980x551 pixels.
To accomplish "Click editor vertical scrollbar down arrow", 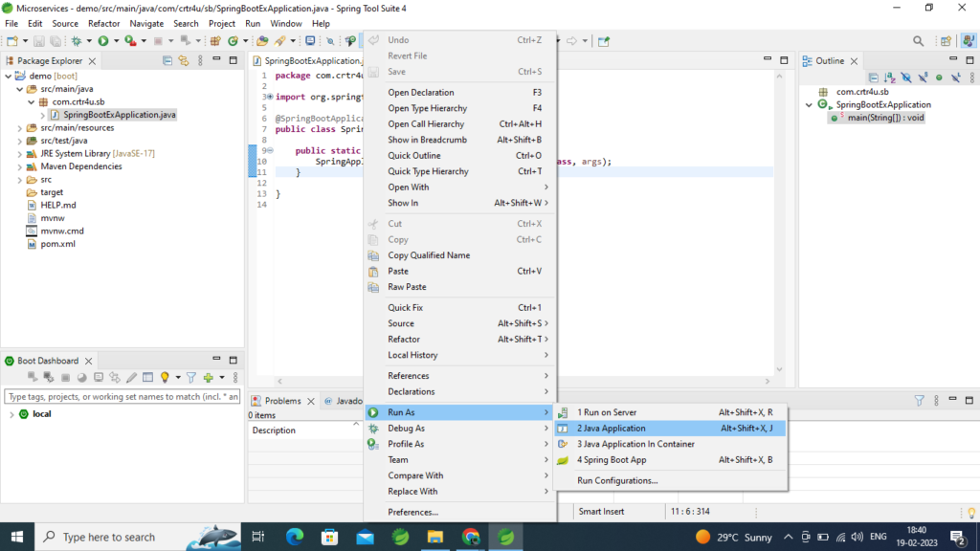I will click(x=779, y=370).
